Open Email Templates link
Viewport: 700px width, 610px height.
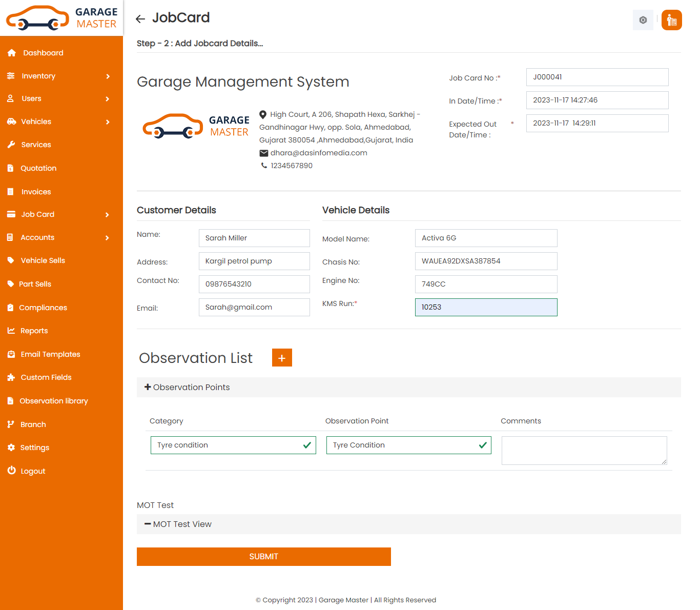click(x=50, y=354)
